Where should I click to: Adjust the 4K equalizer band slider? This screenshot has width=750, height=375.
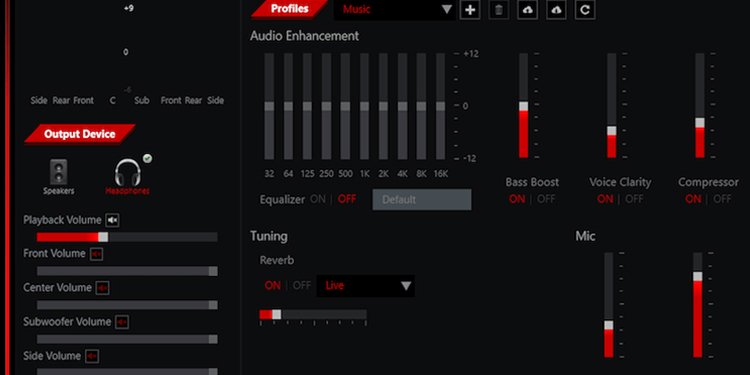click(403, 106)
